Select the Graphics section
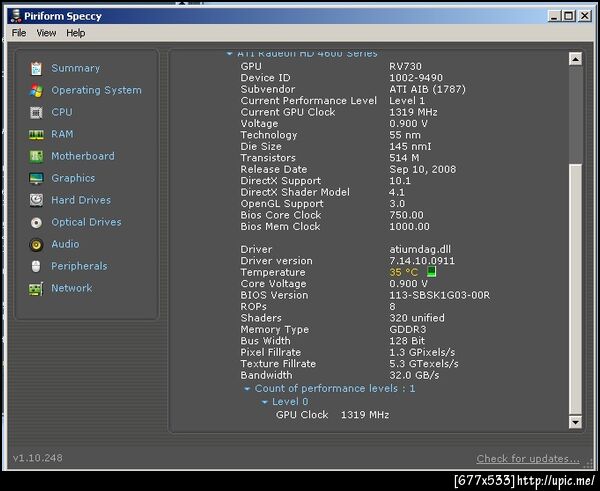Screen dimensions: 600x491 tap(73, 178)
